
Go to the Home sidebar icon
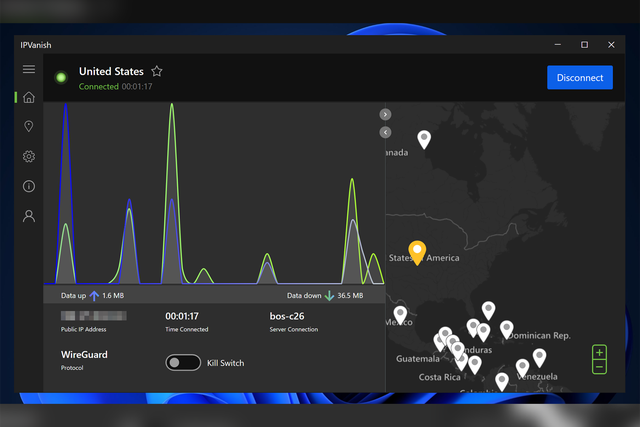(29, 98)
